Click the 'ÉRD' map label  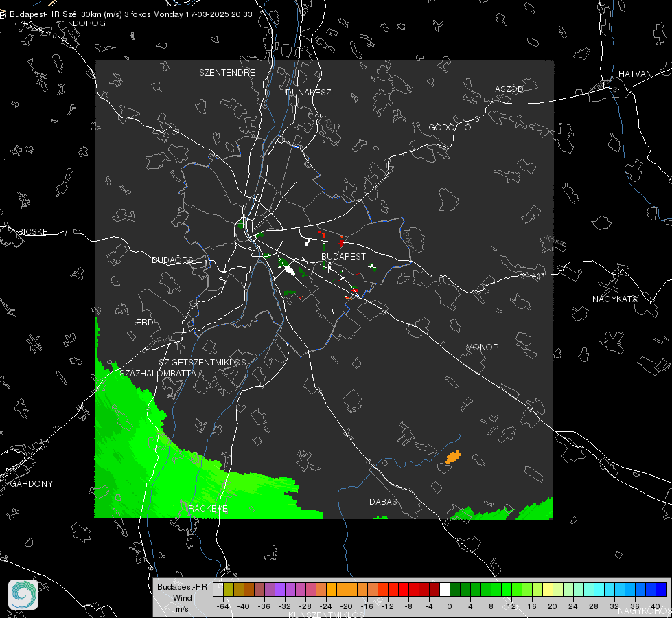(x=144, y=323)
